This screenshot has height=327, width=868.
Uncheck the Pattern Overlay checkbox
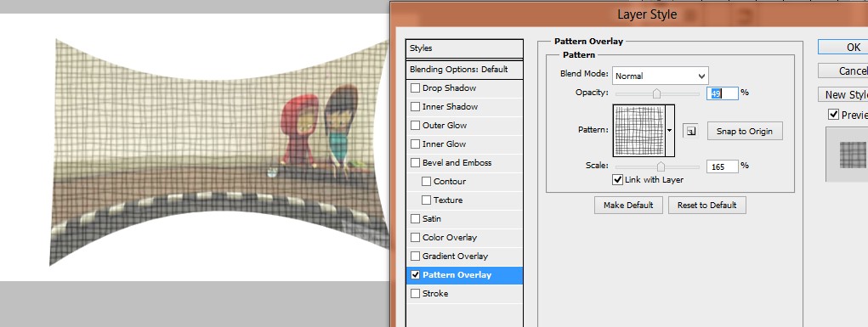point(415,275)
